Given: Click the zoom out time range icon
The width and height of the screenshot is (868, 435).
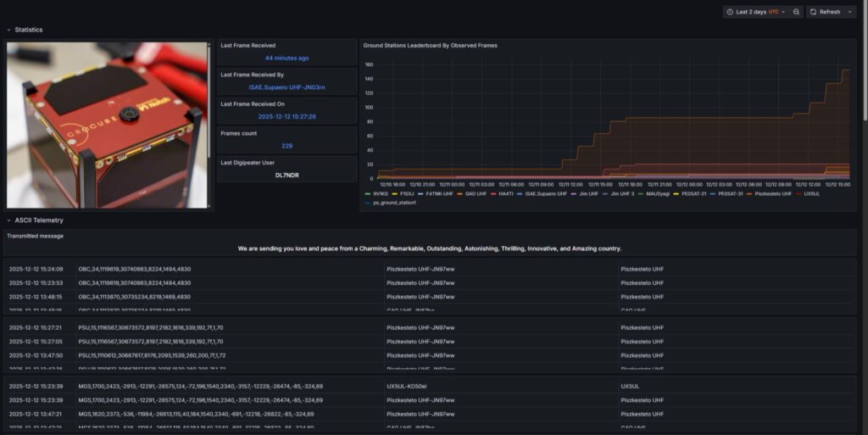Looking at the screenshot, I should pos(797,12).
